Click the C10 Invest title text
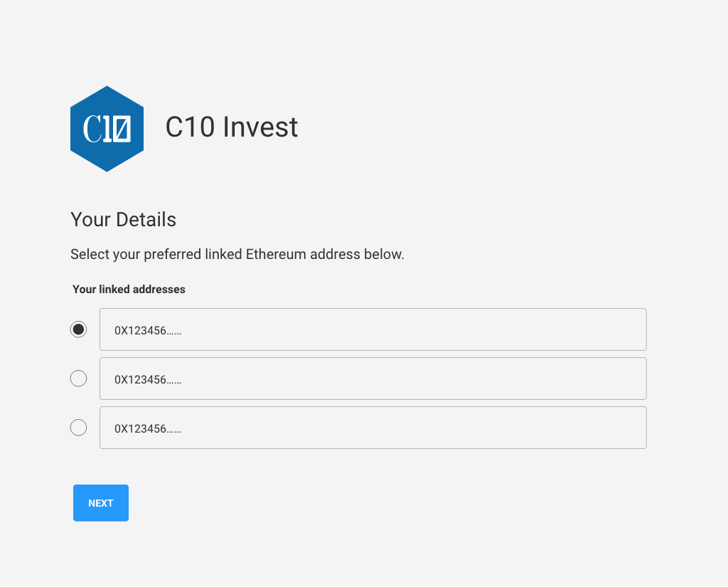The width and height of the screenshot is (728, 587). click(x=231, y=127)
